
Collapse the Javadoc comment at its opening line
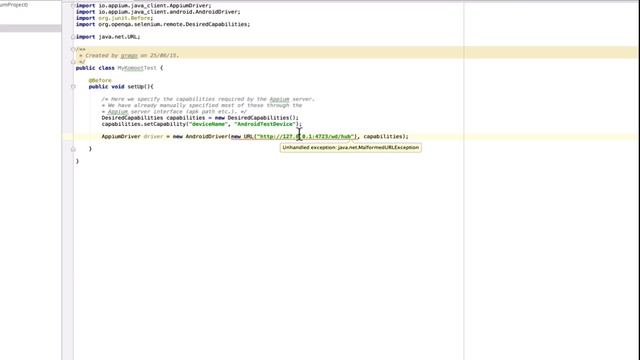[73, 49]
